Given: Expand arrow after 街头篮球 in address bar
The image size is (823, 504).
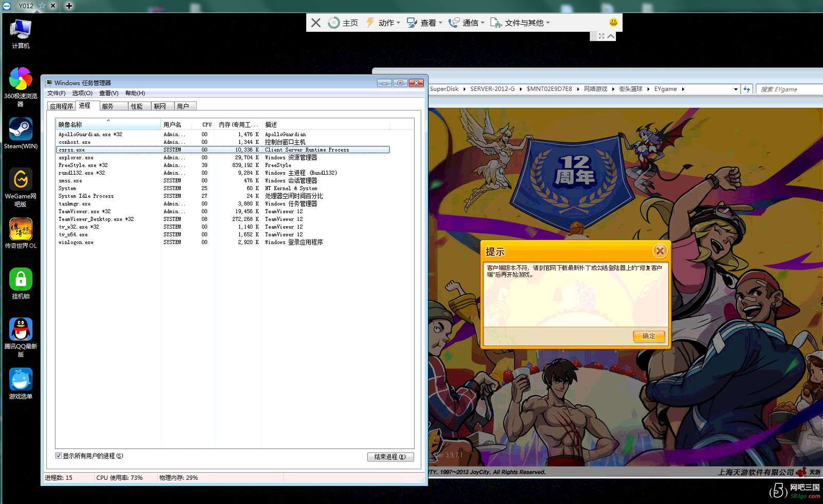Looking at the screenshot, I should tap(648, 89).
